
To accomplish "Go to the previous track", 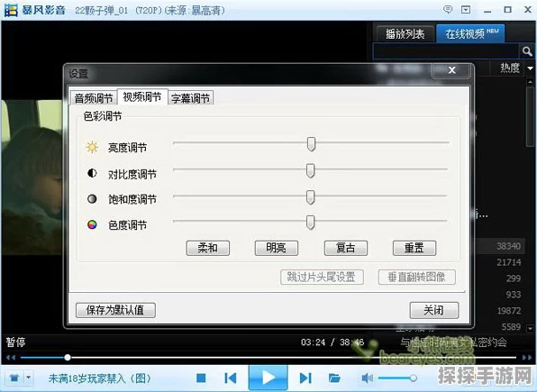I will (231, 378).
